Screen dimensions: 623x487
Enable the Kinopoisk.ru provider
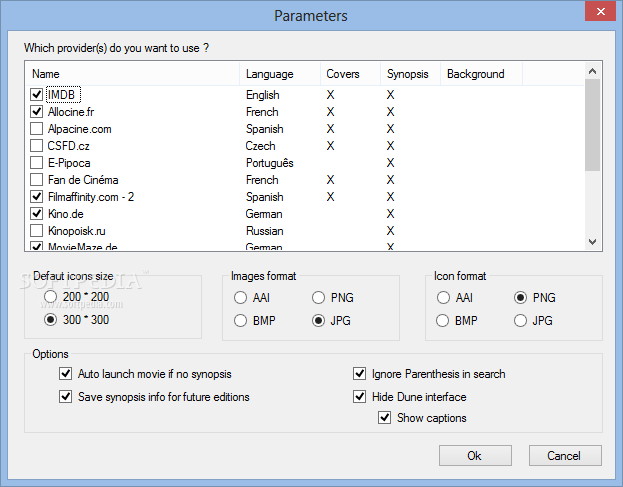pos(37,231)
